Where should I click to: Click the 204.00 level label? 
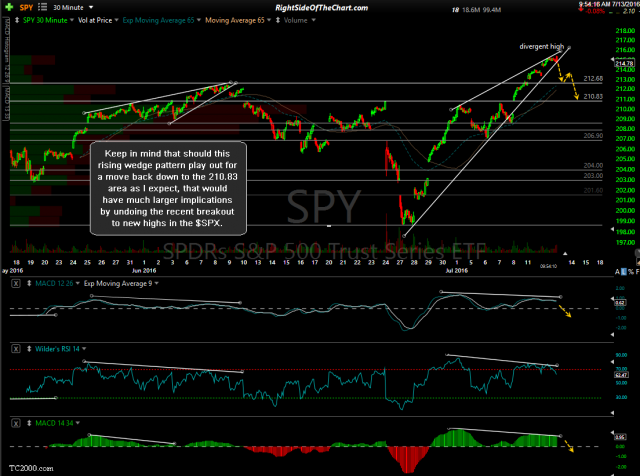pyautogui.click(x=593, y=165)
